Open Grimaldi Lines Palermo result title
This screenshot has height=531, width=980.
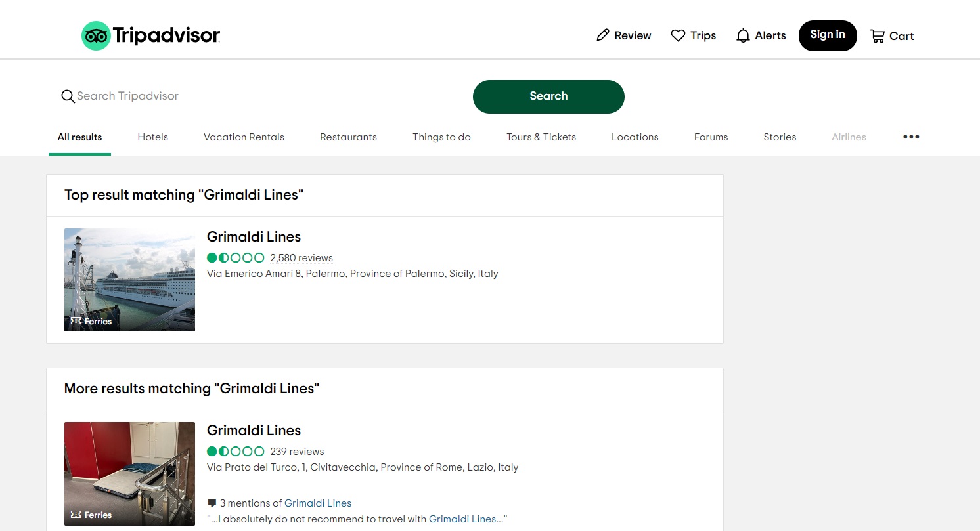[x=254, y=237]
